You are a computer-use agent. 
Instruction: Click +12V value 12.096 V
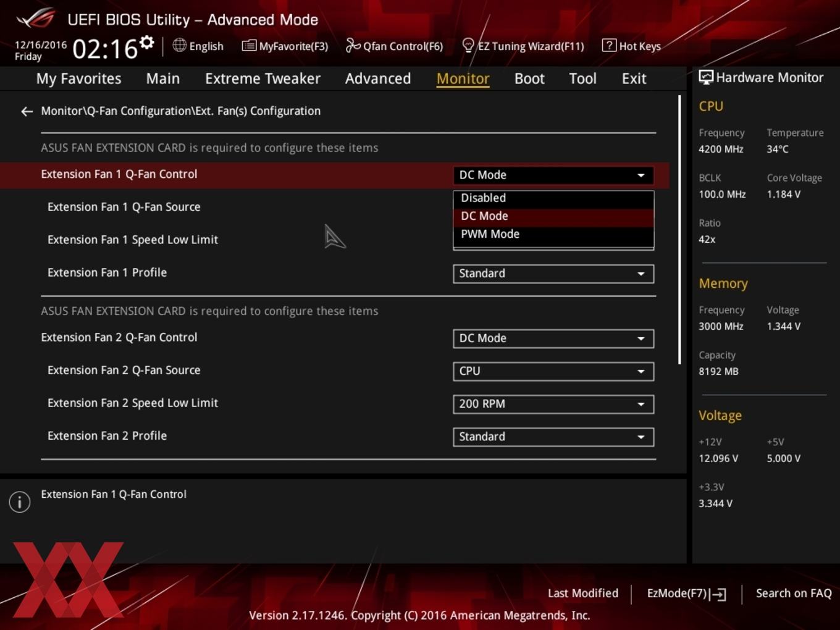tap(718, 459)
